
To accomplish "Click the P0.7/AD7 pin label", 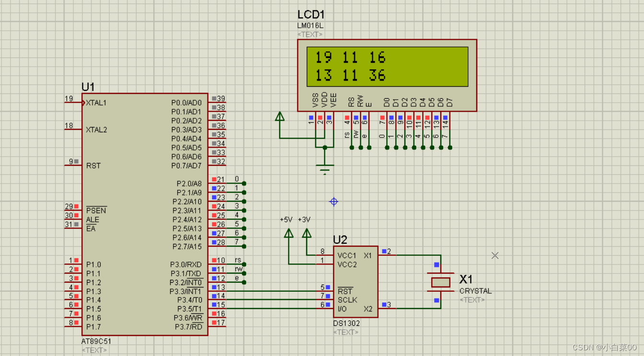I will (x=186, y=166).
